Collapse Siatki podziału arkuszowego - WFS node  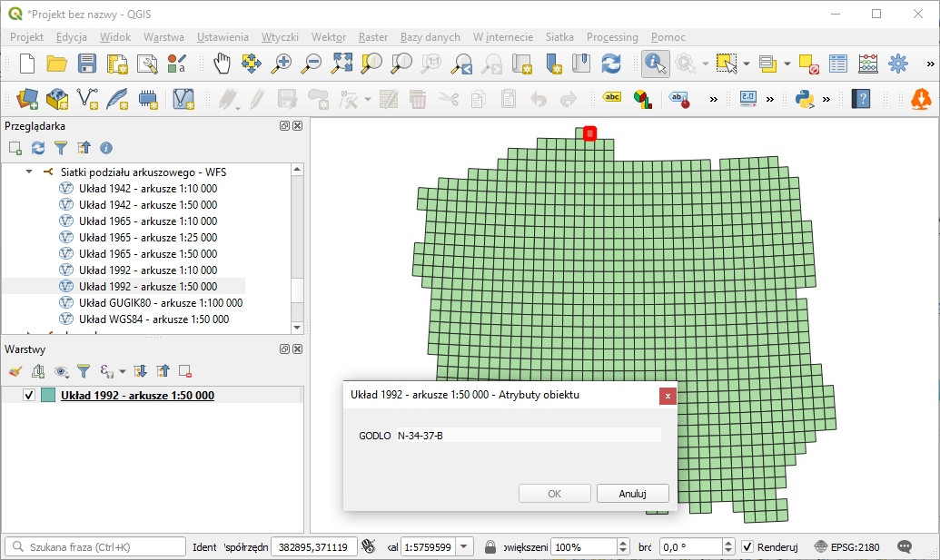coord(29,172)
